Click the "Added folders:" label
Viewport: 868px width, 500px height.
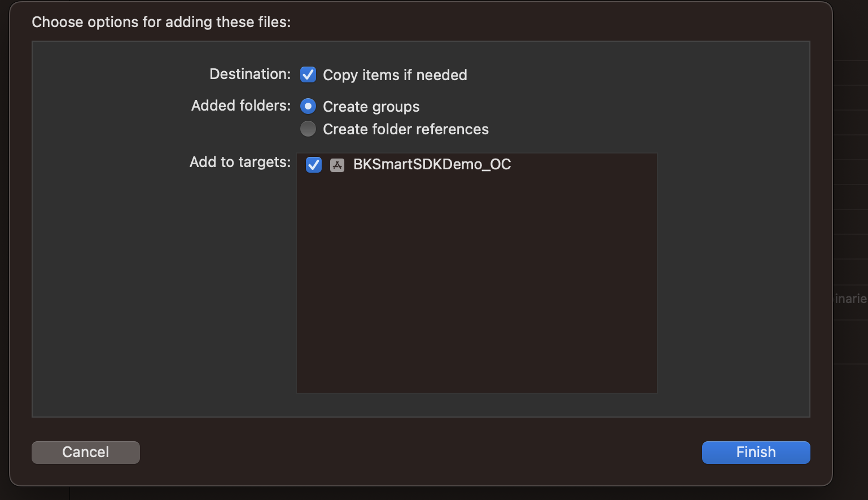pyautogui.click(x=241, y=106)
